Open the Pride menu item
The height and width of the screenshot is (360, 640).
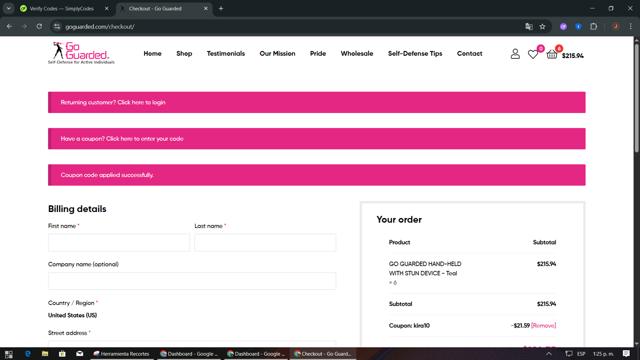(318, 53)
